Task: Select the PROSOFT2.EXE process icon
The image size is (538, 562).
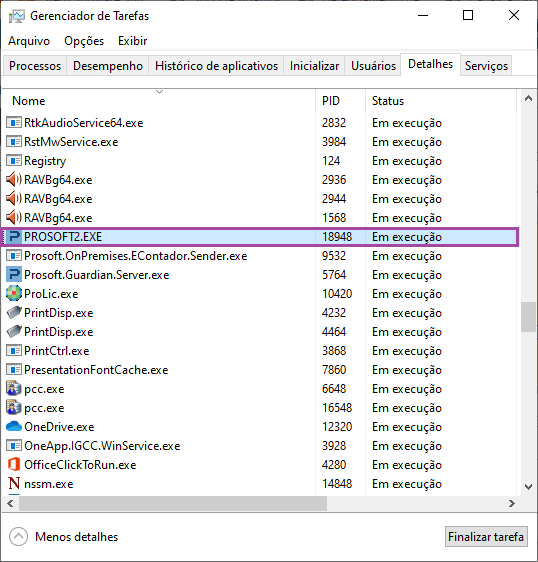Action: 14,237
